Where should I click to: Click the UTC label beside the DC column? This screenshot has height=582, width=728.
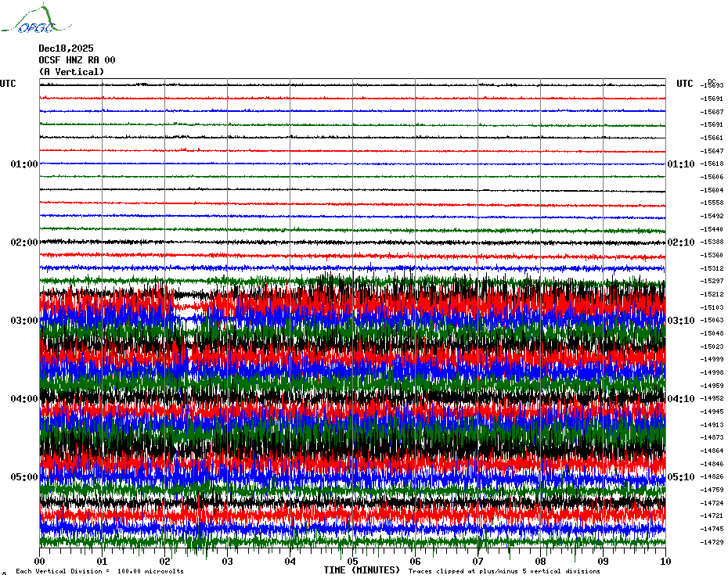684,84
